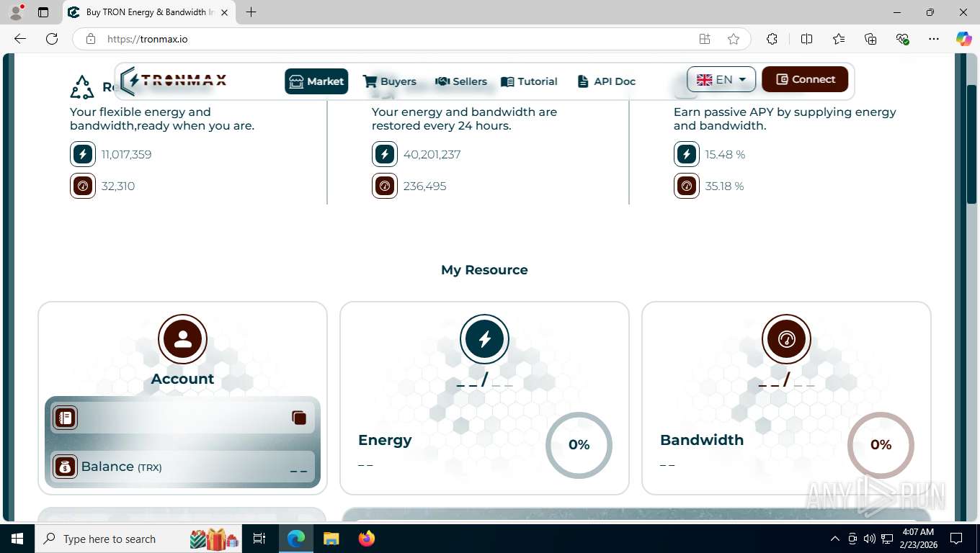980x553 pixels.
Task: Open the app available icon in address bar
Action: click(705, 39)
